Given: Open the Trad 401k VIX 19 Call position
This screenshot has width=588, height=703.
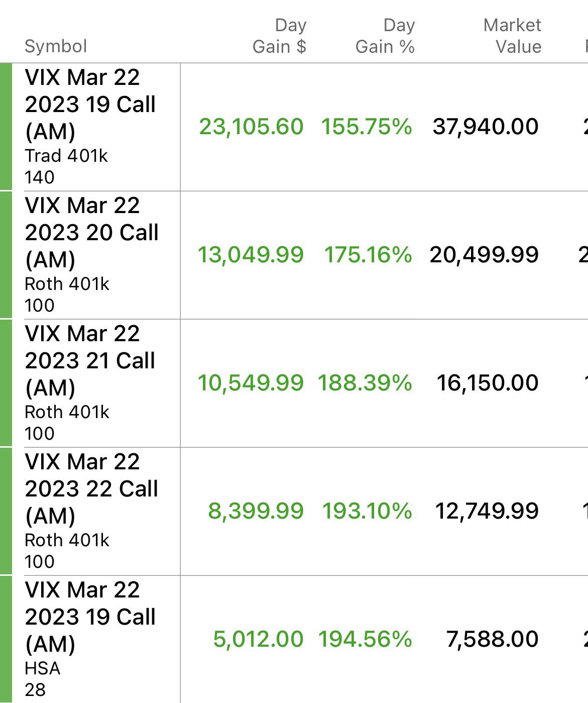Looking at the screenshot, I should click(90, 105).
